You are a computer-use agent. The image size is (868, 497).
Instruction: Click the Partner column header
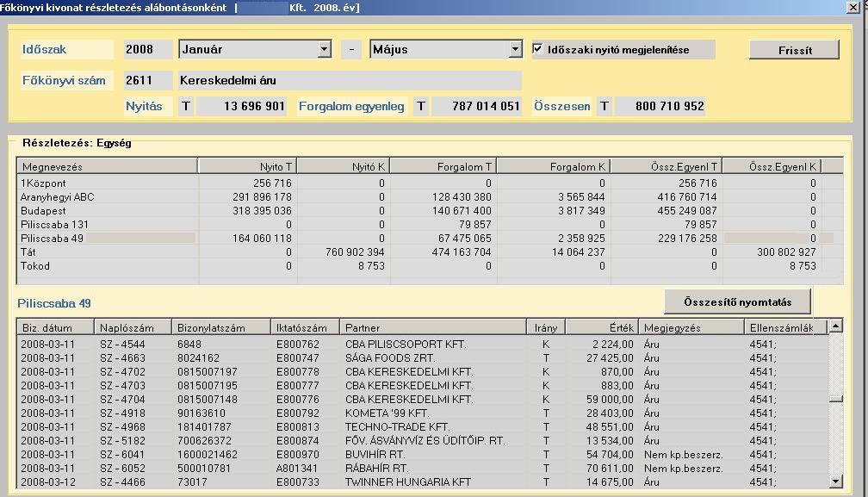(433, 327)
